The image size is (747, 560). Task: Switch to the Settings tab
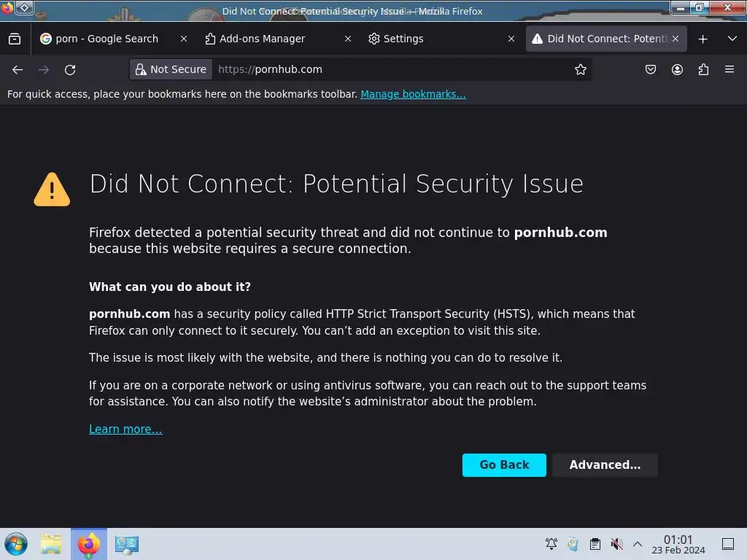pos(403,39)
